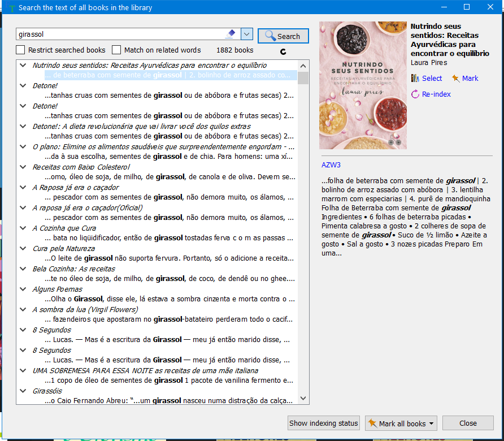Image resolution: width=504 pixels, height=441 pixels.
Task: Click the book cover thumbnail
Action: (x=363, y=85)
